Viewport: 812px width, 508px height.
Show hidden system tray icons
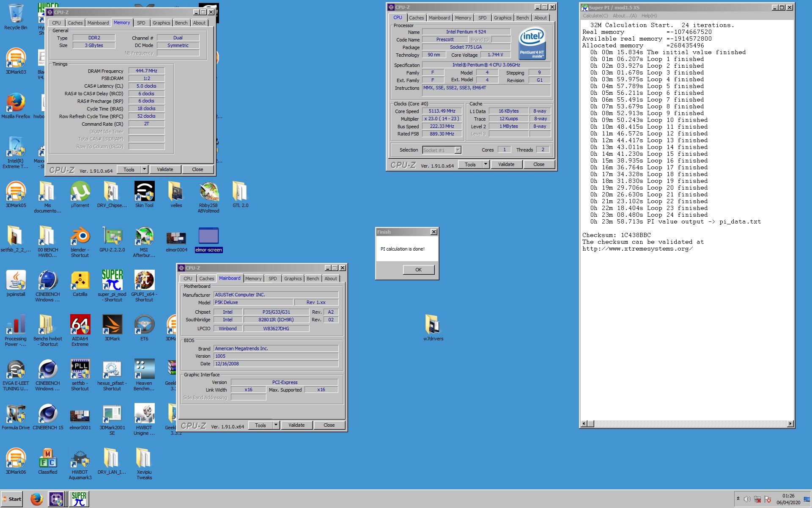[738, 499]
